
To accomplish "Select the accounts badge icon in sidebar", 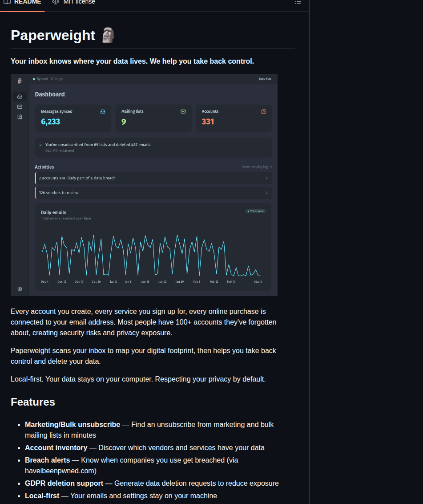I will pos(20,117).
